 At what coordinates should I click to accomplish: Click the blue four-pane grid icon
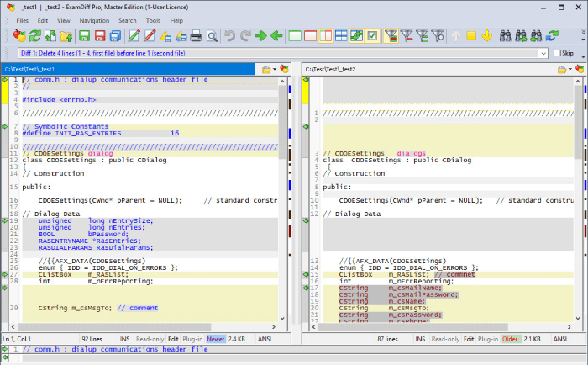click(341, 36)
